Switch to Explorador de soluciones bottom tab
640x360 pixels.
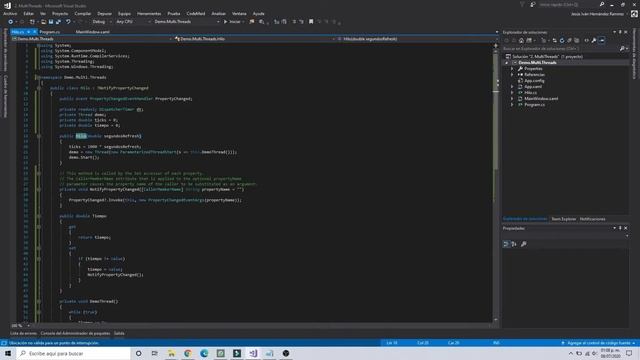[x=525, y=219]
